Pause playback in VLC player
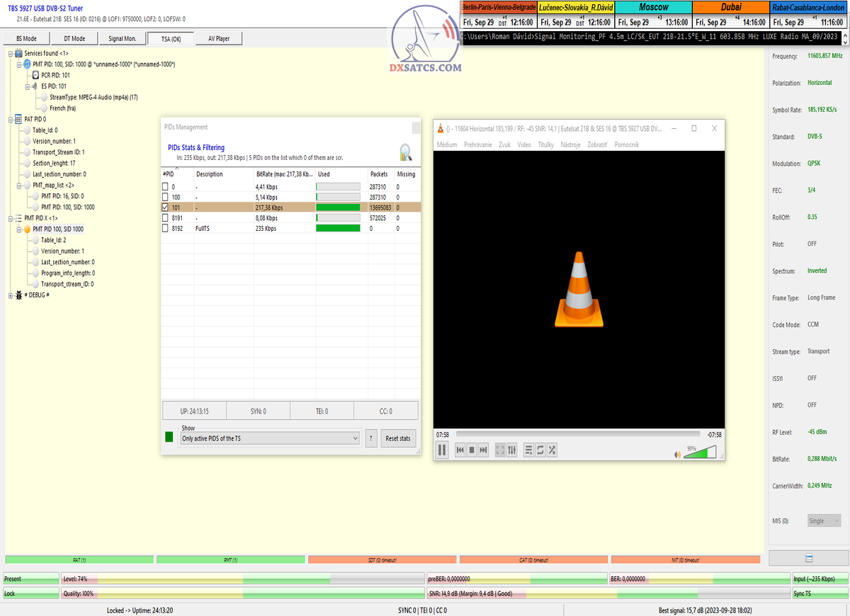The image size is (850, 616). (442, 450)
